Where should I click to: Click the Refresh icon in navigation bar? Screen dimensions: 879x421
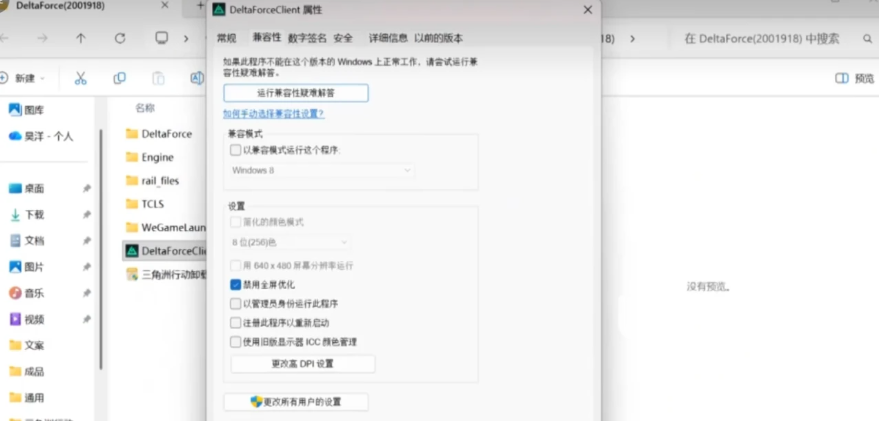120,38
